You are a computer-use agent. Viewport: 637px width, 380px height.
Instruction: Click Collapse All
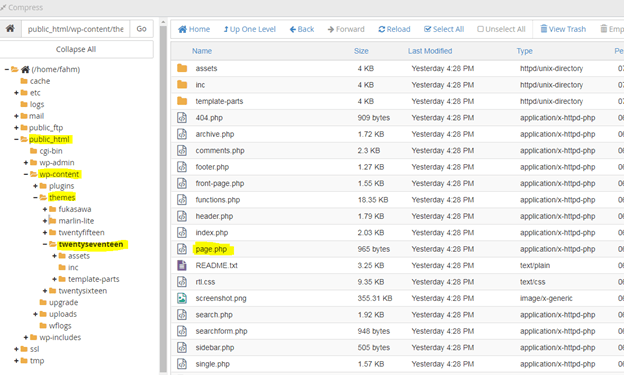(76, 49)
